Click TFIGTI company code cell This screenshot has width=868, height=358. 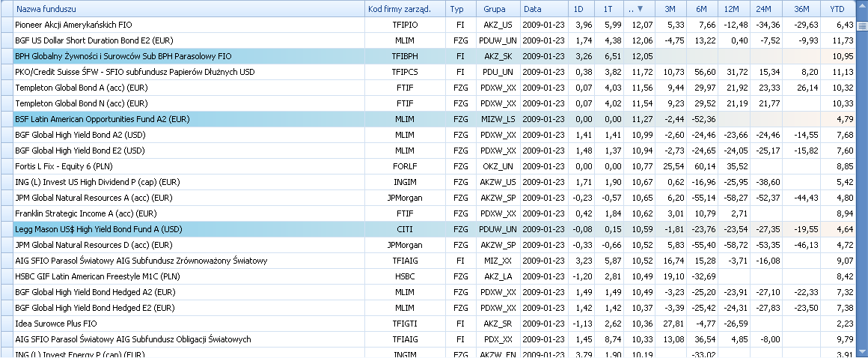(406, 323)
